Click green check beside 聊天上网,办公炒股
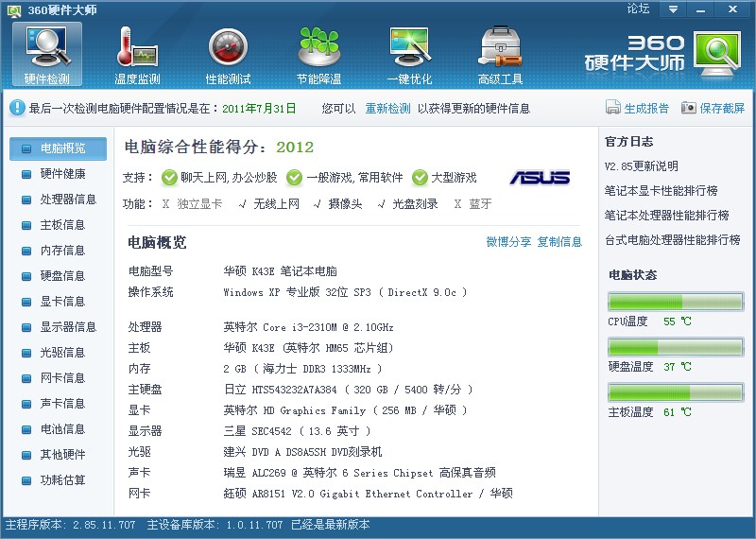This screenshot has height=539, width=756. tap(169, 178)
